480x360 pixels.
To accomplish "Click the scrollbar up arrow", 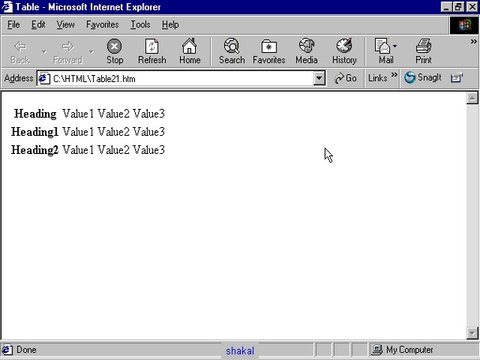I will 472,98.
